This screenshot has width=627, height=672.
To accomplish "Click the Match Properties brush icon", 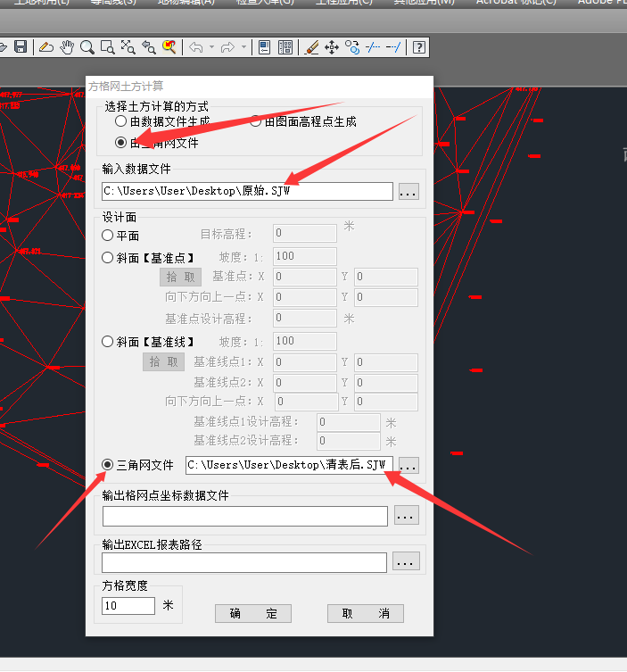I will 311,46.
